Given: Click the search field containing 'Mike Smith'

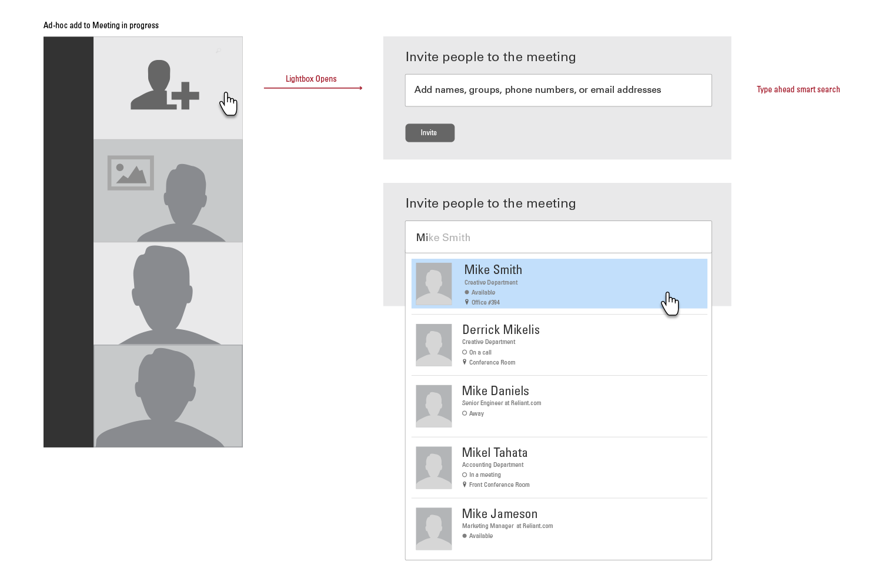Looking at the screenshot, I should pyautogui.click(x=558, y=237).
